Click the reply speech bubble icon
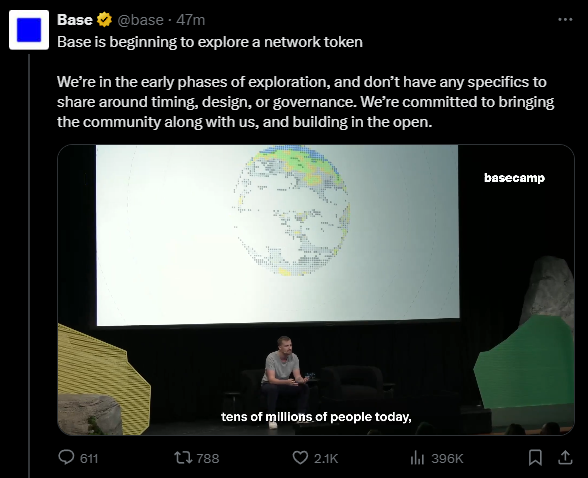The height and width of the screenshot is (478, 588). 66,457
